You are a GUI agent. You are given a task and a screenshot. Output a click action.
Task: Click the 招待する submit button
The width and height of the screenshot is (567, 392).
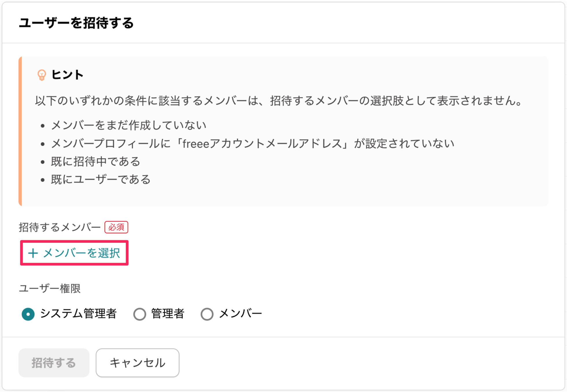coord(54,363)
